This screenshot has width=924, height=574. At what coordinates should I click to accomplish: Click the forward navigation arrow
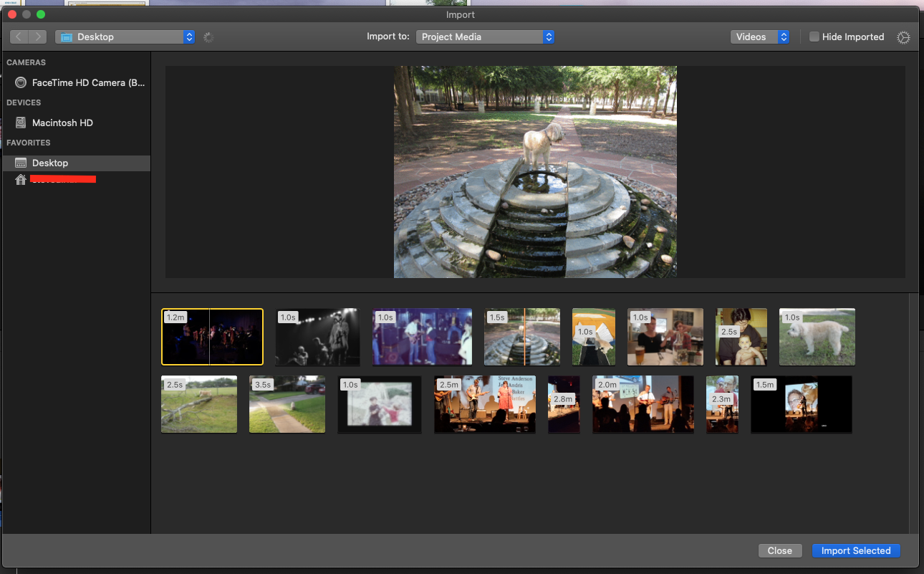click(37, 37)
